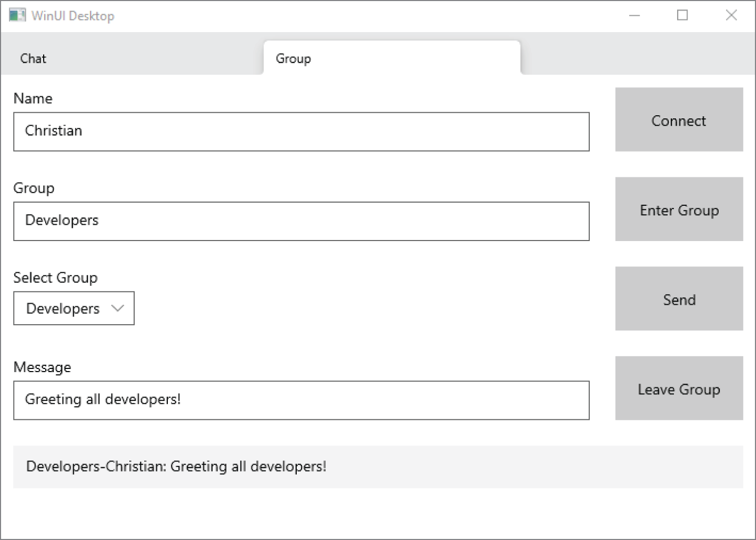This screenshot has height=540, width=756.
Task: Select the Group tab
Action: (293, 58)
